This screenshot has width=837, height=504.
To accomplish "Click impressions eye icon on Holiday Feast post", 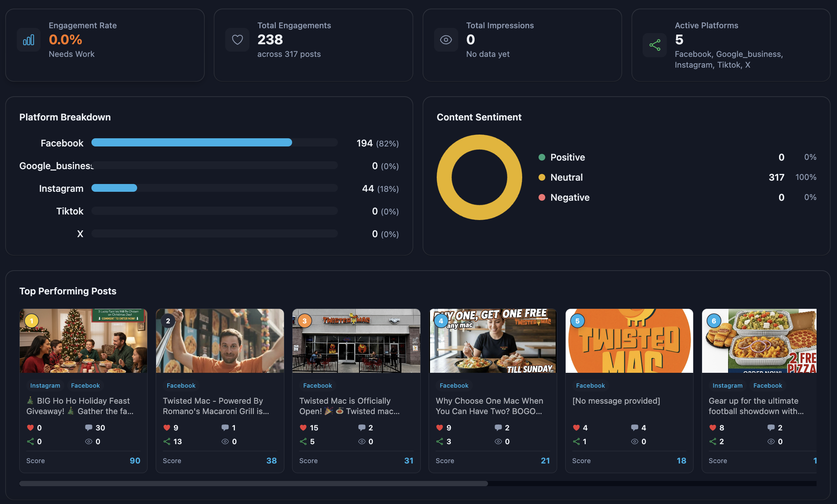I will tap(88, 442).
